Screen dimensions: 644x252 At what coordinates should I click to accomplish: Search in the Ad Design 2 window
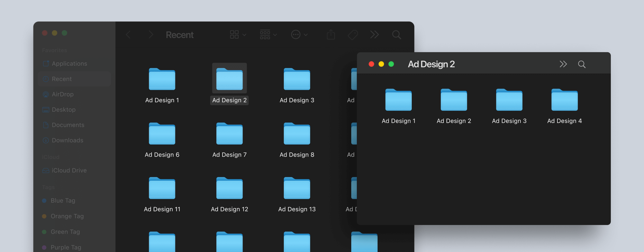tap(582, 64)
